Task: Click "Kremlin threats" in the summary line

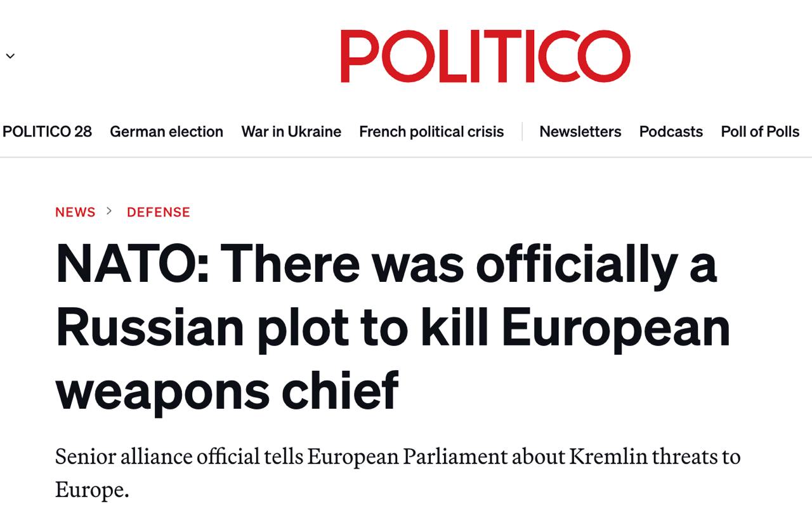Action: click(636, 456)
